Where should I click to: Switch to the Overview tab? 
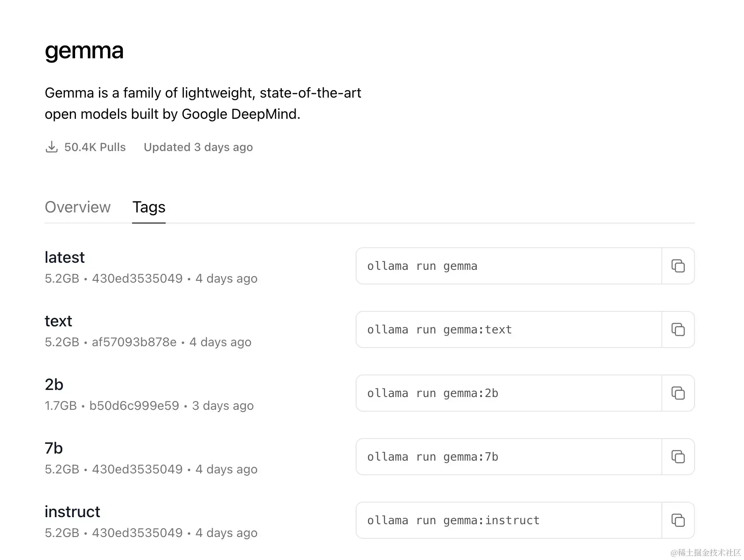(78, 207)
